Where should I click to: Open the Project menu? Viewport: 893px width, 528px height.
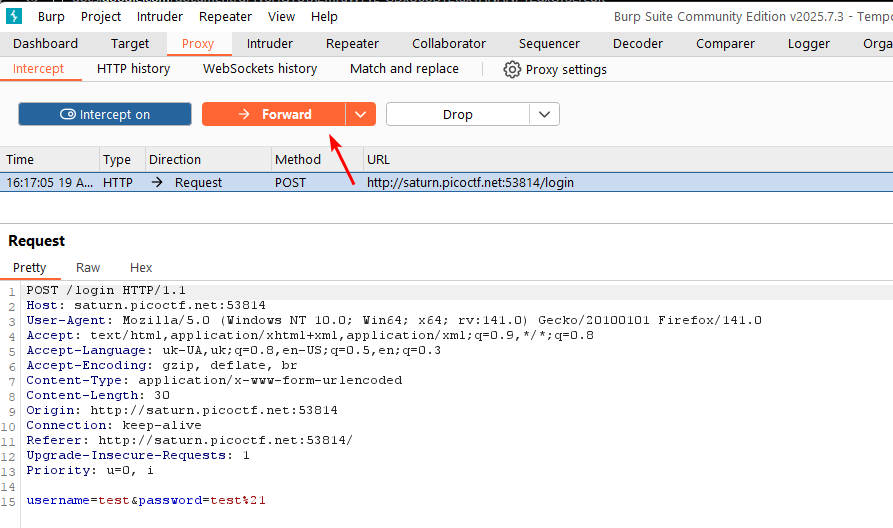point(101,16)
